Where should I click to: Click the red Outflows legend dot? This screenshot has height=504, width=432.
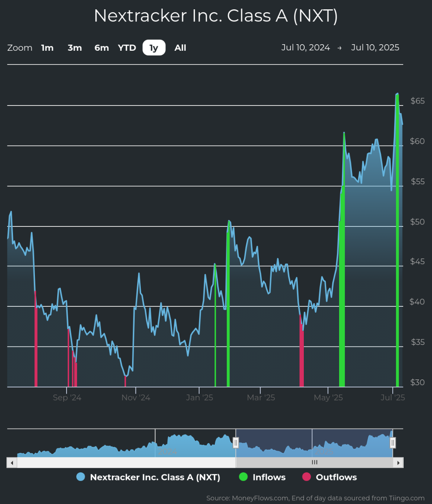(x=307, y=477)
